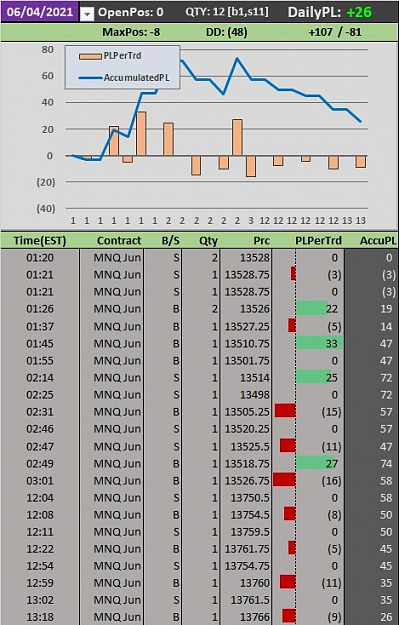This screenshot has height=625, width=399.
Task: Click price cell 13754.75
Action: (x=246, y=566)
